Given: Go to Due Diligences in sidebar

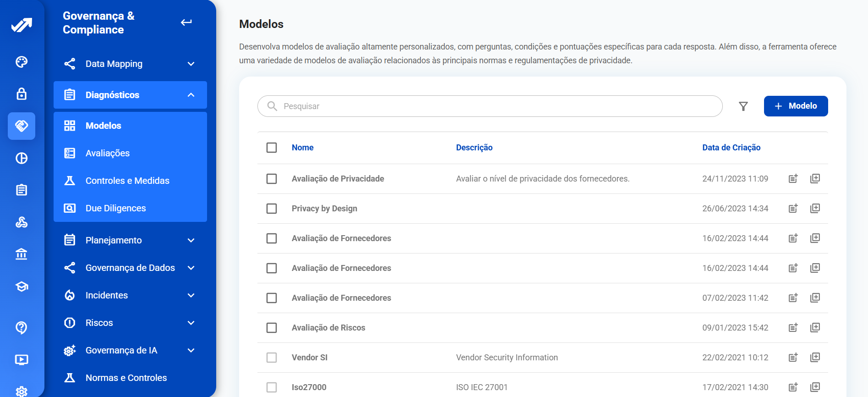Looking at the screenshot, I should [115, 208].
